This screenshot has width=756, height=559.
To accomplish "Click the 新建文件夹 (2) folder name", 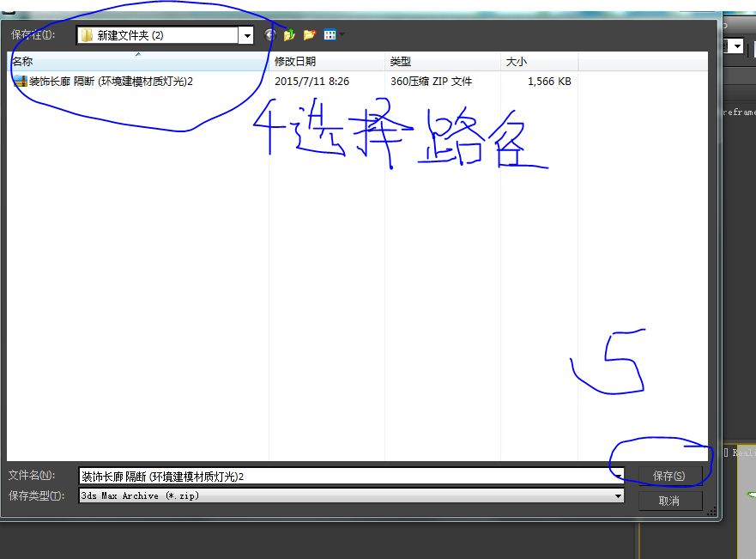I will coord(130,35).
